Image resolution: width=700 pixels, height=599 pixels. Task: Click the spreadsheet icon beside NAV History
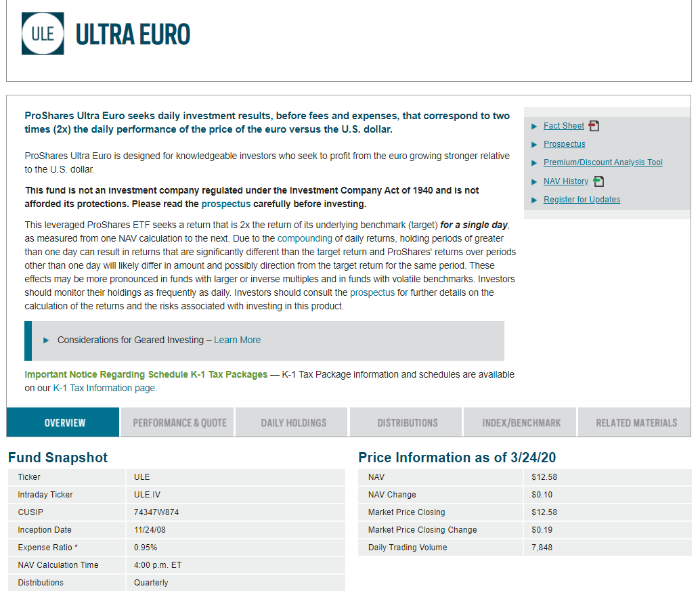pyautogui.click(x=598, y=181)
